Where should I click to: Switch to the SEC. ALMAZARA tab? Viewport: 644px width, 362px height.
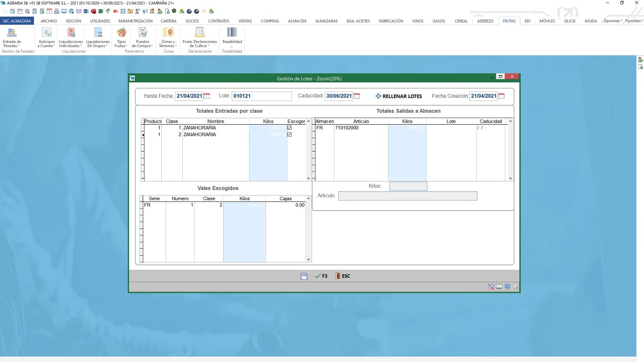point(17,21)
